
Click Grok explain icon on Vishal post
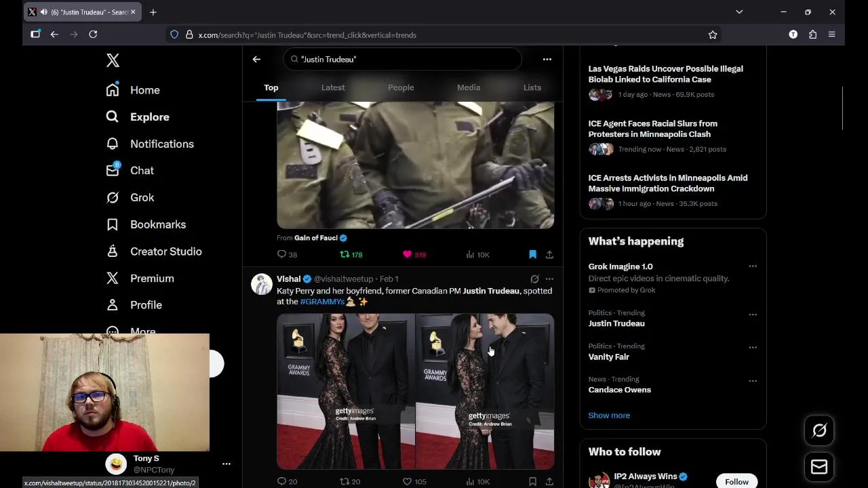coord(534,279)
